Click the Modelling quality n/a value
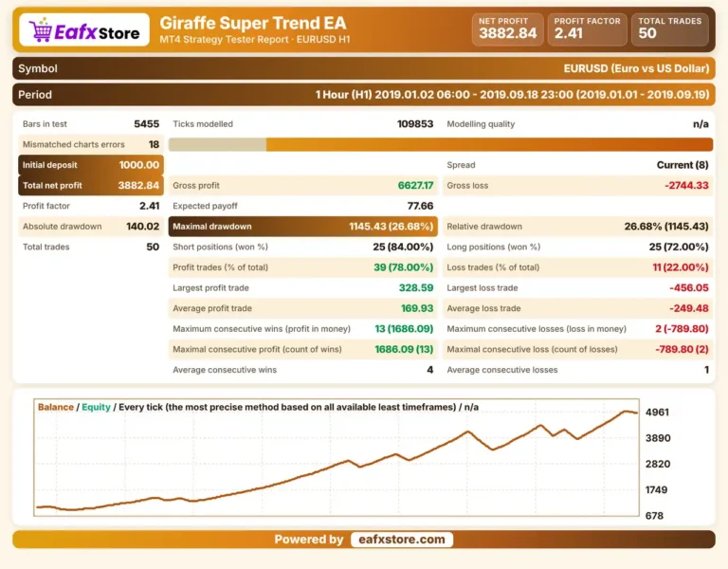This screenshot has width=728, height=569. click(x=701, y=124)
